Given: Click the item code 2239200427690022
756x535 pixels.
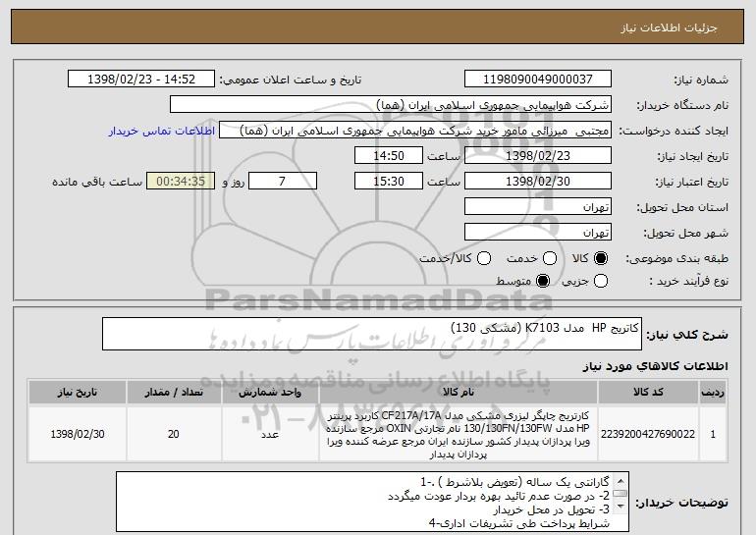Looking at the screenshot, I should [648, 434].
